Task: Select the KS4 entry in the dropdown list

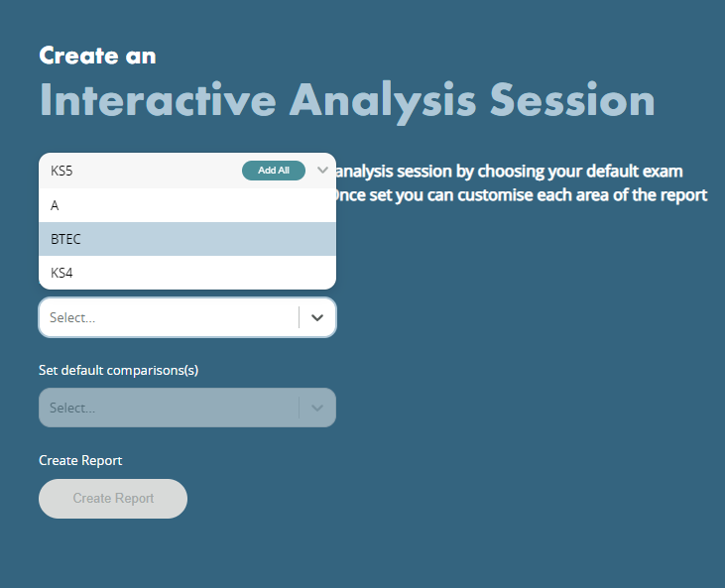Action: point(187,273)
